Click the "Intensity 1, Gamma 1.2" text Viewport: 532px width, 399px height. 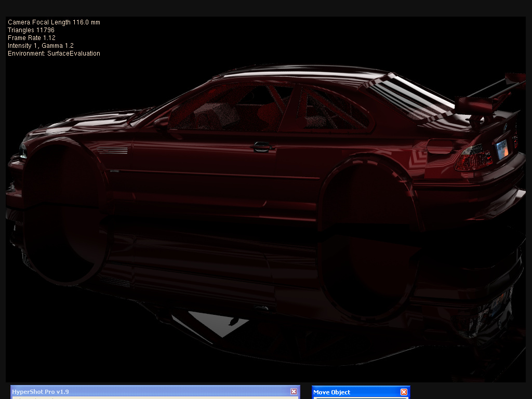pyautogui.click(x=41, y=46)
